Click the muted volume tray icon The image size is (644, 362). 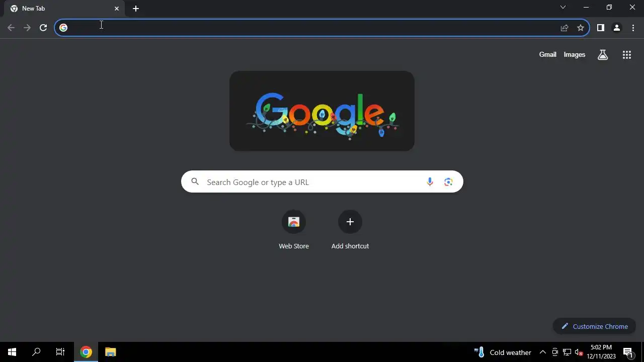[x=579, y=352]
